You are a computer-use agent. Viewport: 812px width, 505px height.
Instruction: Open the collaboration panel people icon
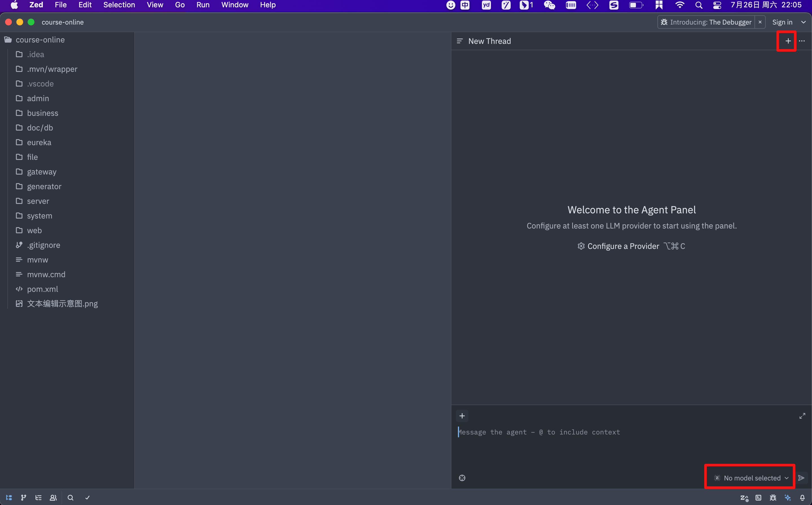(x=53, y=498)
